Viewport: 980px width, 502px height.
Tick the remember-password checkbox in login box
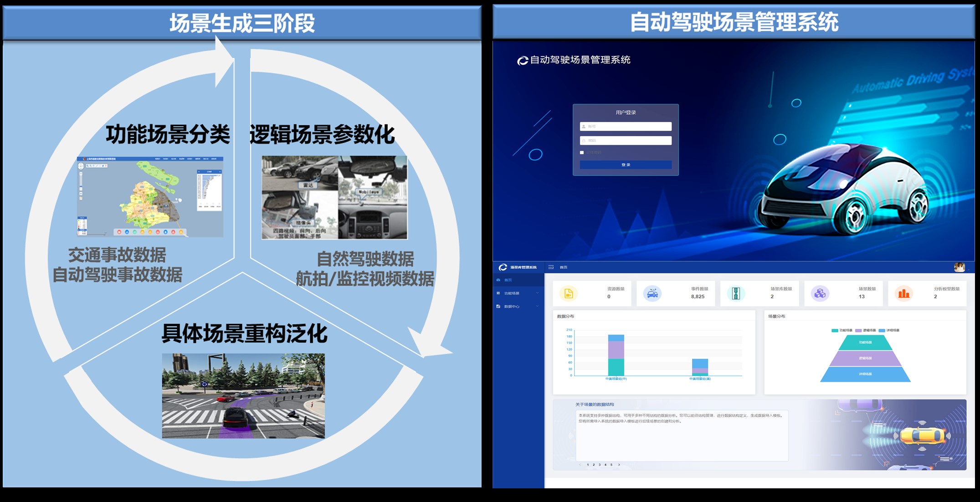582,153
